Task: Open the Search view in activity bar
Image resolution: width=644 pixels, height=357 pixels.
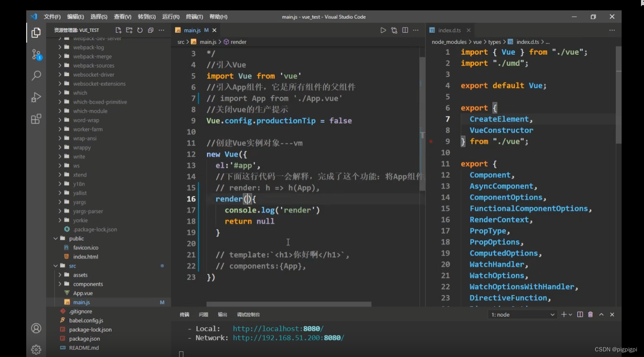Action: click(36, 76)
